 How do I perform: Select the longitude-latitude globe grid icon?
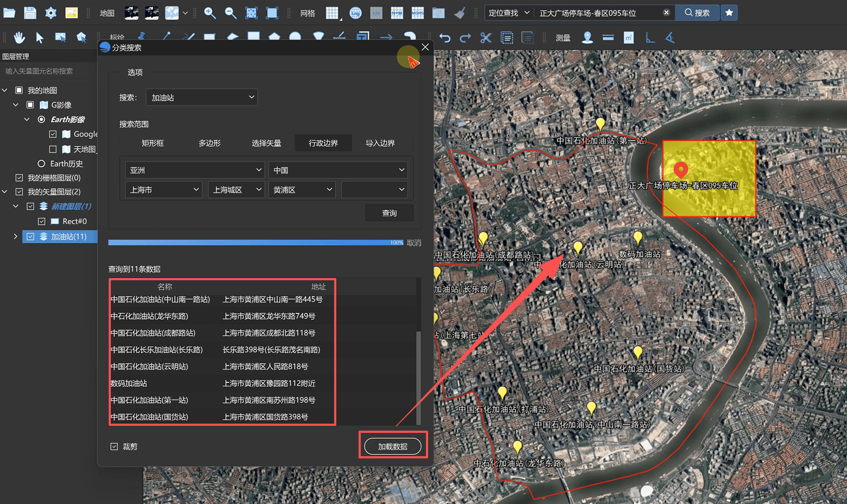click(x=355, y=13)
